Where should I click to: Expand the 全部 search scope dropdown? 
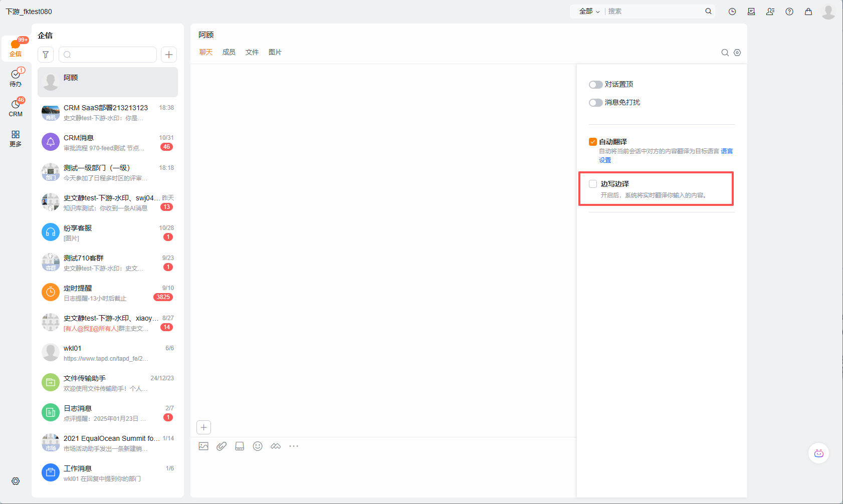pos(589,12)
